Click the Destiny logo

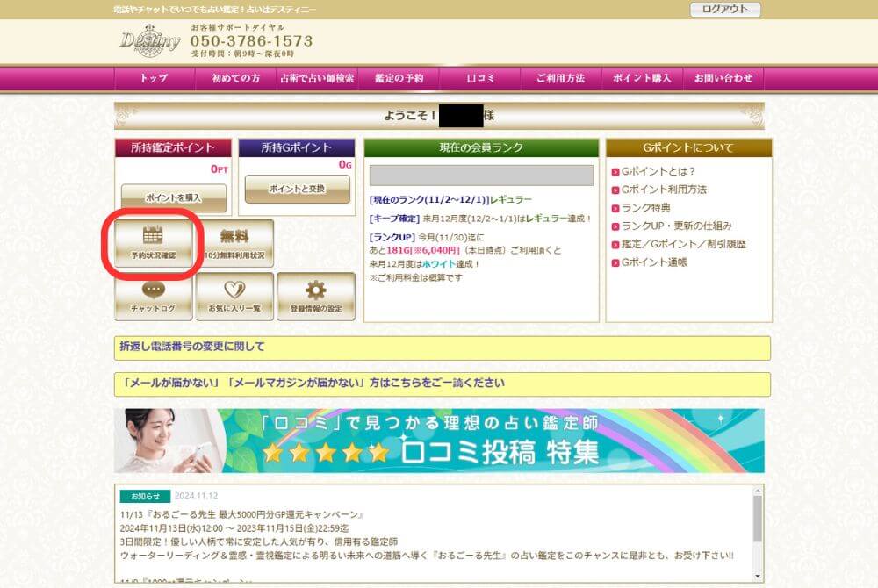pos(149,40)
